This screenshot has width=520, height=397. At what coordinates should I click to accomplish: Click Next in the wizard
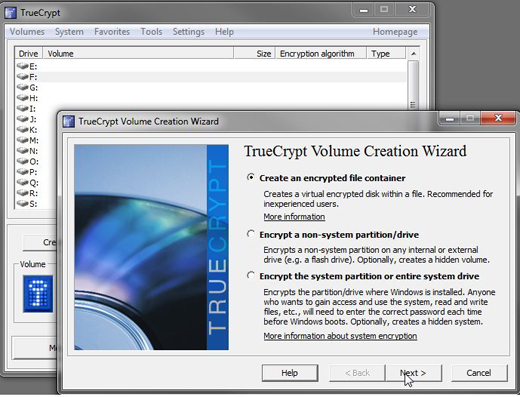[x=413, y=373]
